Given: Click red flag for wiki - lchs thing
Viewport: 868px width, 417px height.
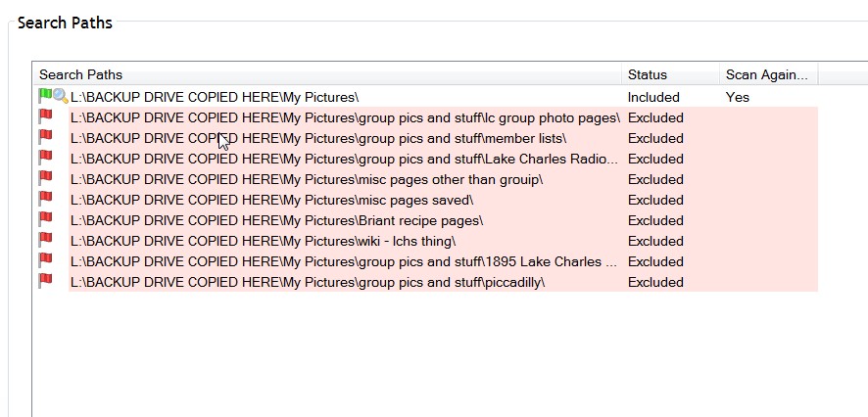Looking at the screenshot, I should (45, 241).
